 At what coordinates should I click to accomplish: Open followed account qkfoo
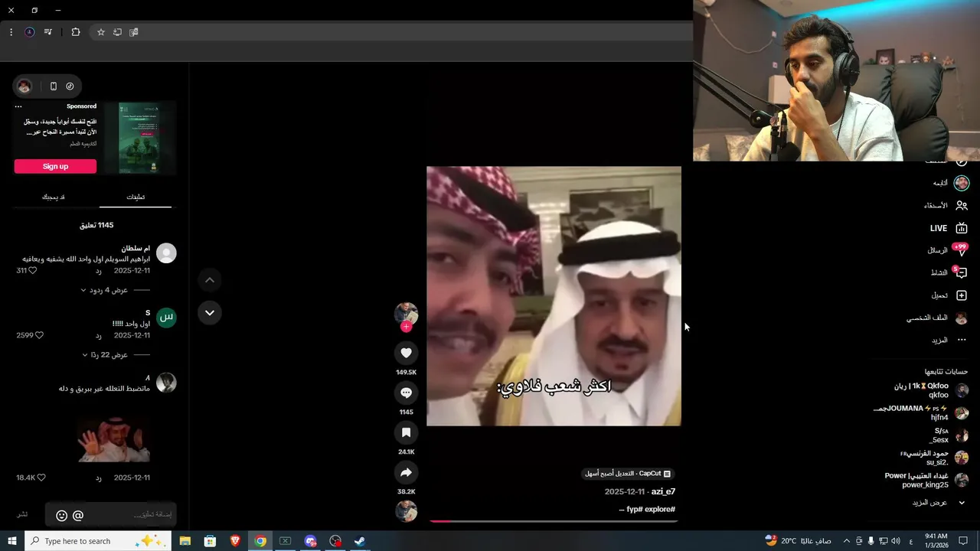click(930, 390)
